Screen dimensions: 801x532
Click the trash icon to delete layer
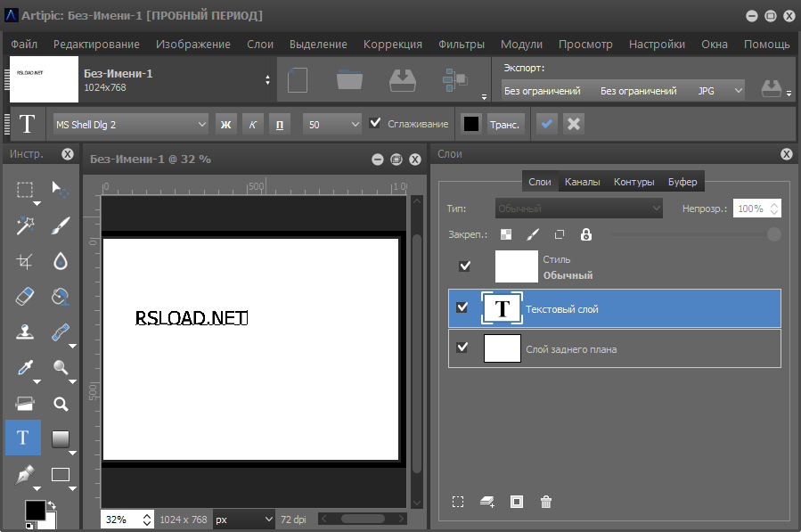[x=546, y=502]
